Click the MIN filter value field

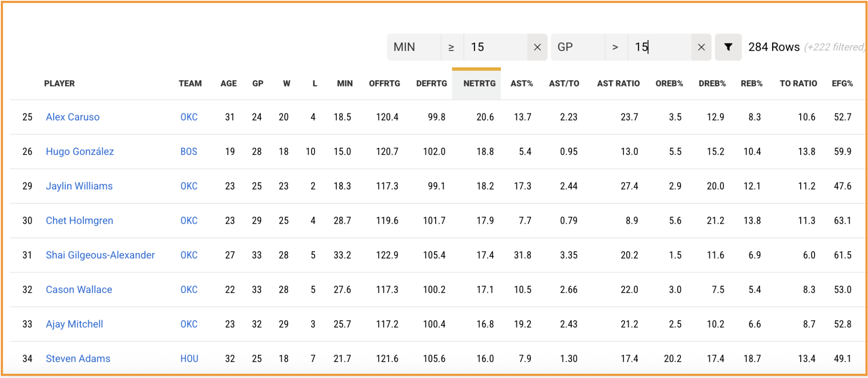(x=495, y=47)
